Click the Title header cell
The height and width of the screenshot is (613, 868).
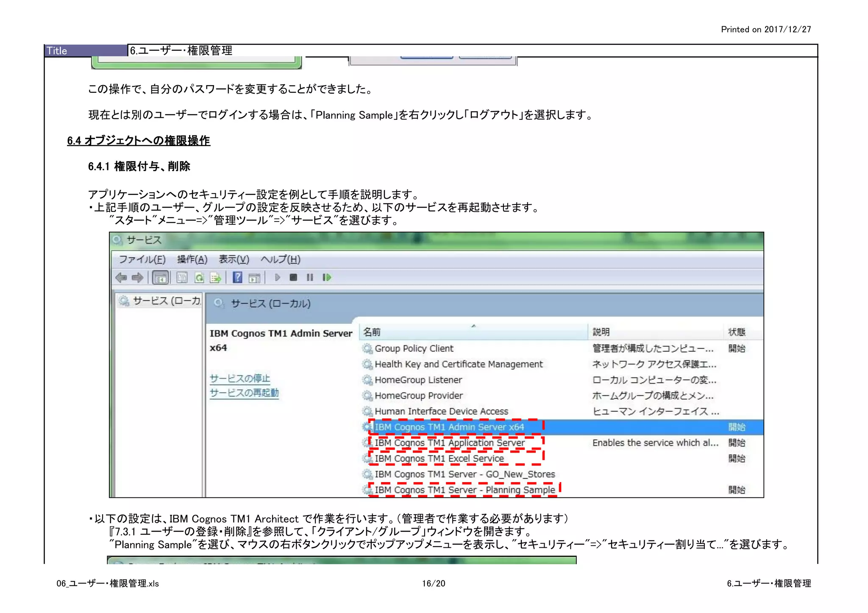(86, 50)
